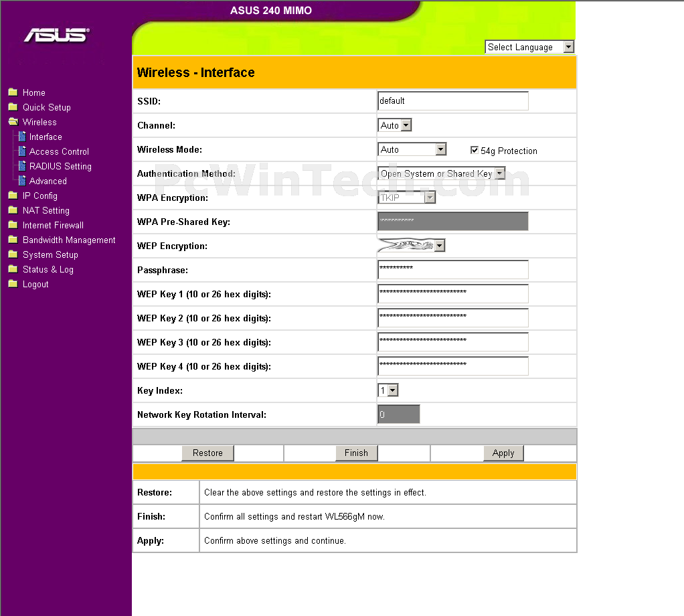Click the Status & Log folder icon
The width and height of the screenshot is (684, 616).
click(13, 269)
